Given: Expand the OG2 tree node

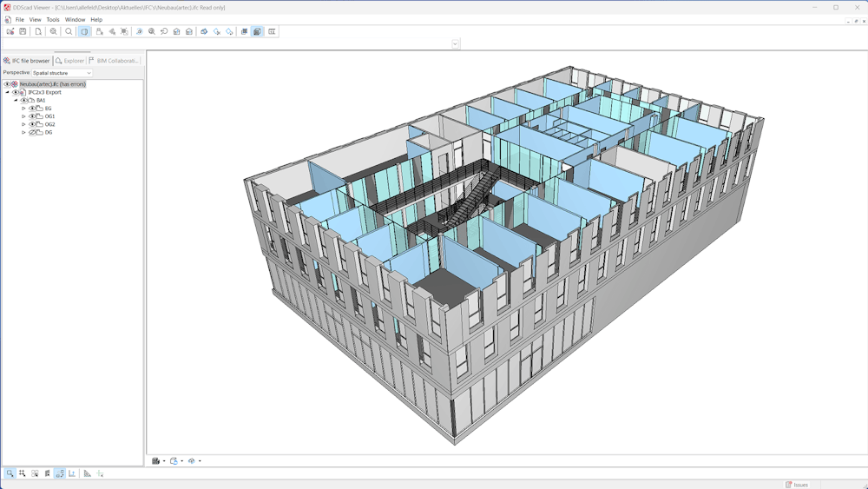Looking at the screenshot, I should coord(24,124).
